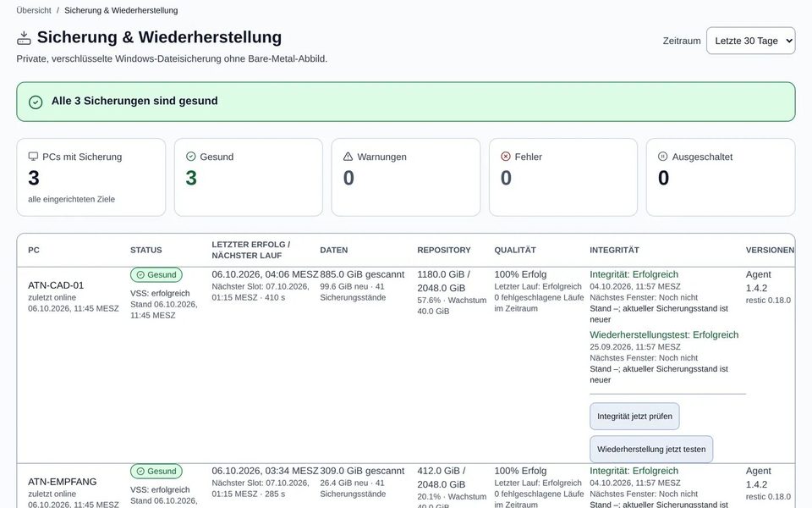Click the QUALITÄT column header
812x508 pixels.
(x=515, y=250)
